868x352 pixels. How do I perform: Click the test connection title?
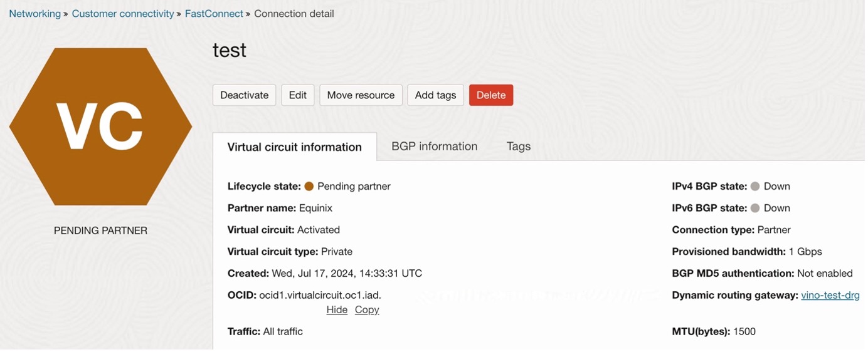tap(230, 50)
